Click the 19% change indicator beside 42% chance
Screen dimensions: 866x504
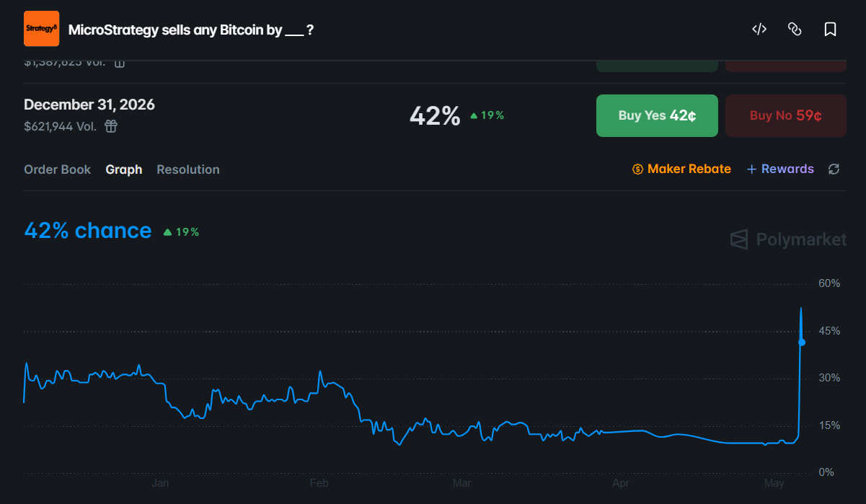[x=181, y=232]
